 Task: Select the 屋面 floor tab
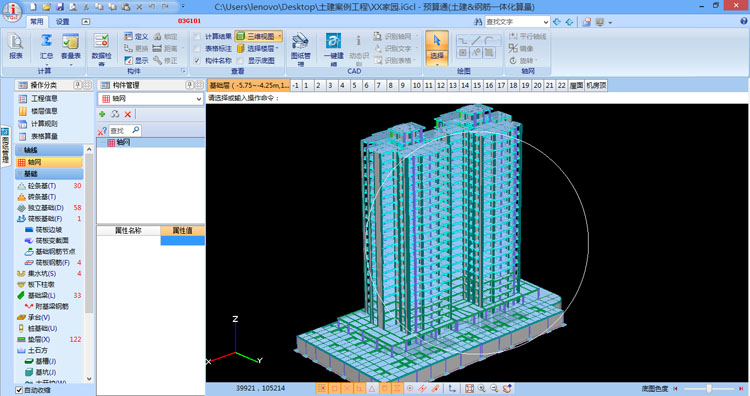576,86
